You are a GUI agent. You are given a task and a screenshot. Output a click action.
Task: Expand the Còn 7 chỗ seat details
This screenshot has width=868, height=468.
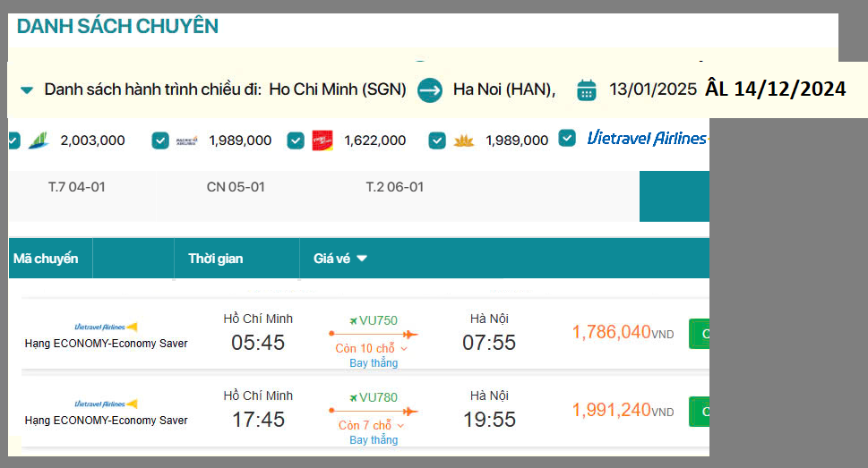pos(372,425)
